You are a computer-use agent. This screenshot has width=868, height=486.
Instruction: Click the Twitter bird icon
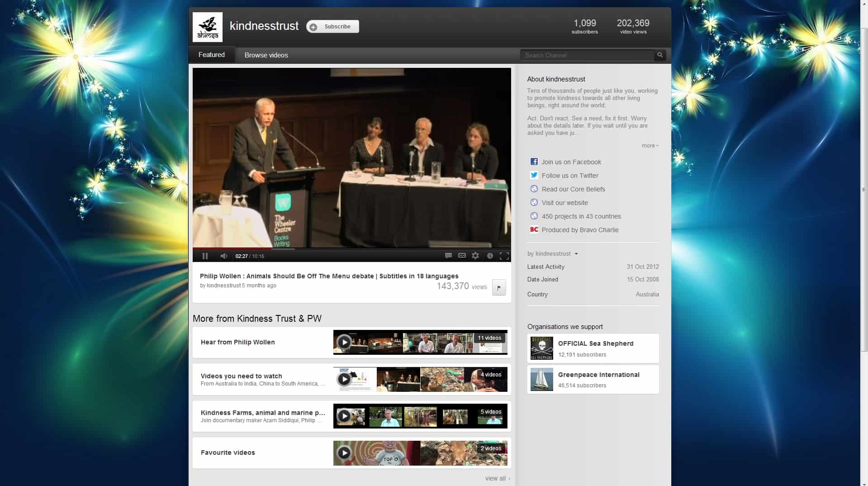click(x=534, y=175)
